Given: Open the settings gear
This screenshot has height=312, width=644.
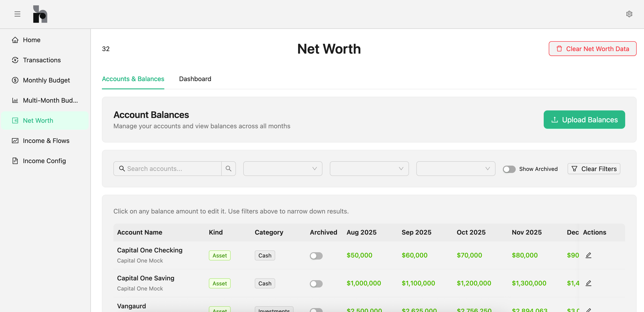Looking at the screenshot, I should coord(629,14).
